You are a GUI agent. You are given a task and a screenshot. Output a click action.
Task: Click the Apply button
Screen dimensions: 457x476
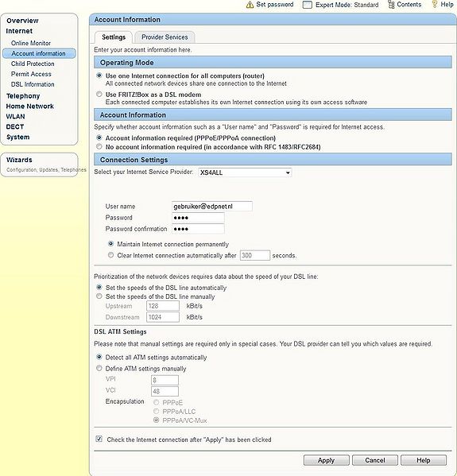(x=327, y=460)
